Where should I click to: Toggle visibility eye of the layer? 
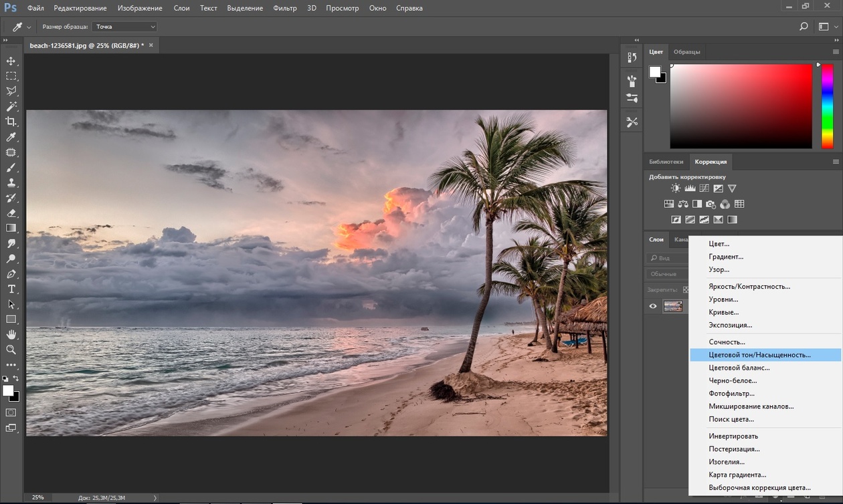click(x=653, y=306)
